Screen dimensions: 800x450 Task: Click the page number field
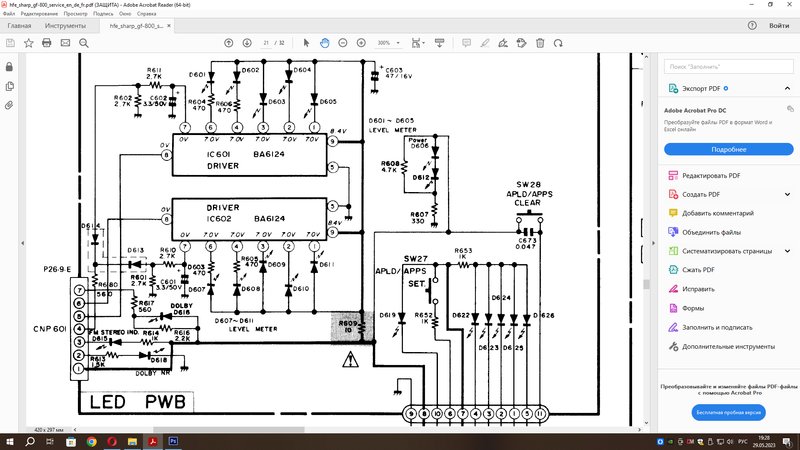(266, 43)
